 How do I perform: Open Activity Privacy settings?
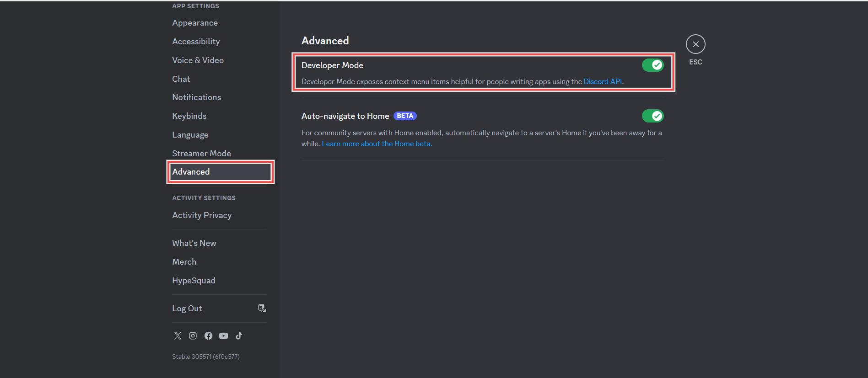click(202, 215)
